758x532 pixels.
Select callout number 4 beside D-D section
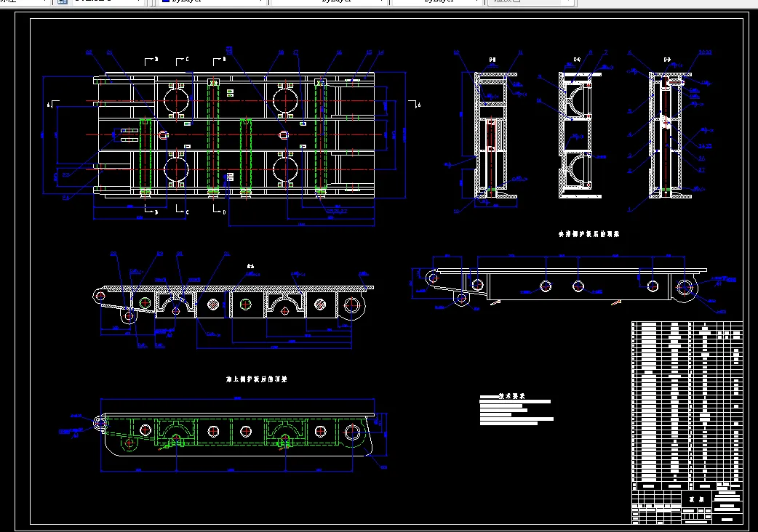[629, 134]
